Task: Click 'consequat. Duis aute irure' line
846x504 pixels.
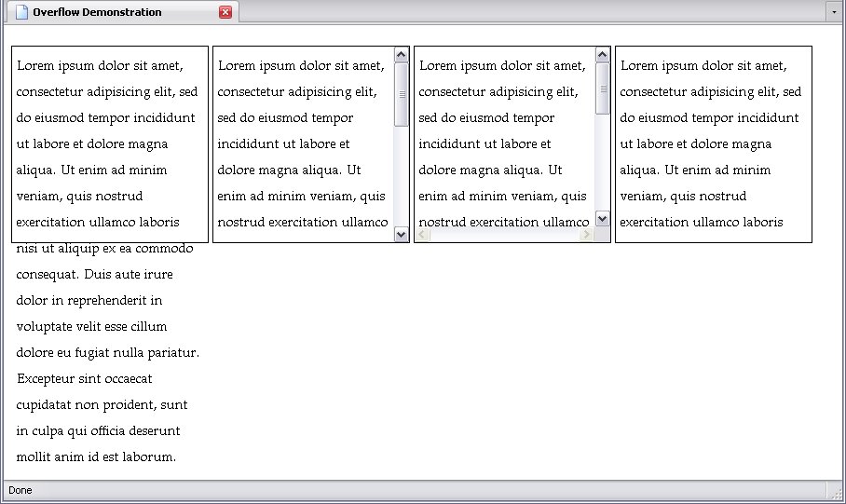Action: pos(94,275)
